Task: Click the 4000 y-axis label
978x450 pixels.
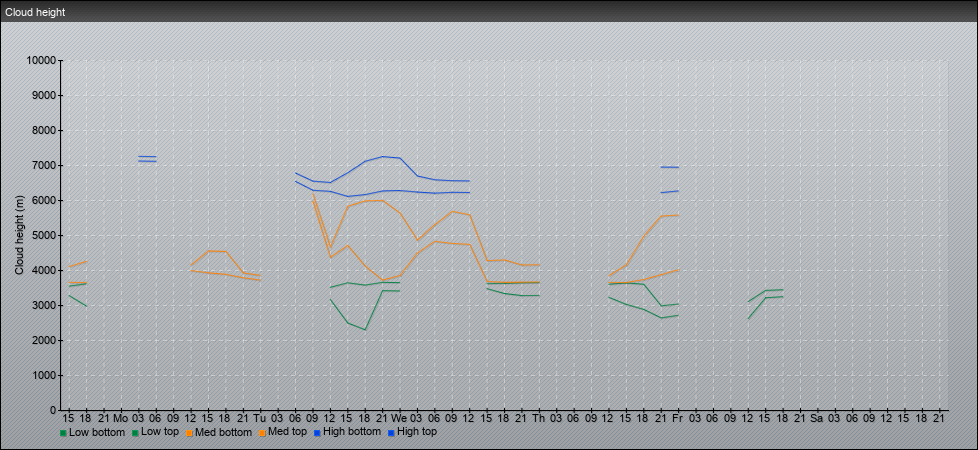Action: [44, 270]
